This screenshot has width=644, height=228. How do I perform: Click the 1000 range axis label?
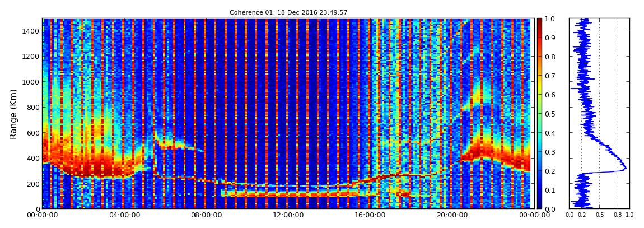pos(31,82)
